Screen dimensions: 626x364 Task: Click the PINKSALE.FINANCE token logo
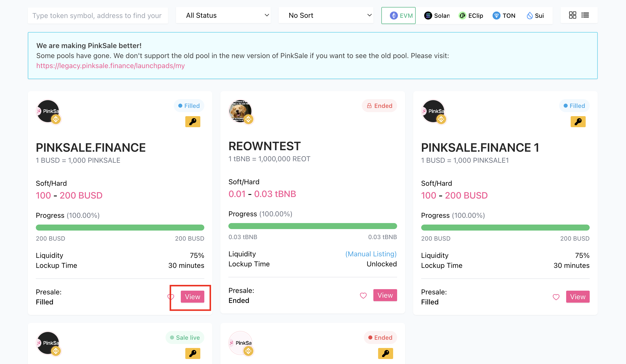click(48, 112)
